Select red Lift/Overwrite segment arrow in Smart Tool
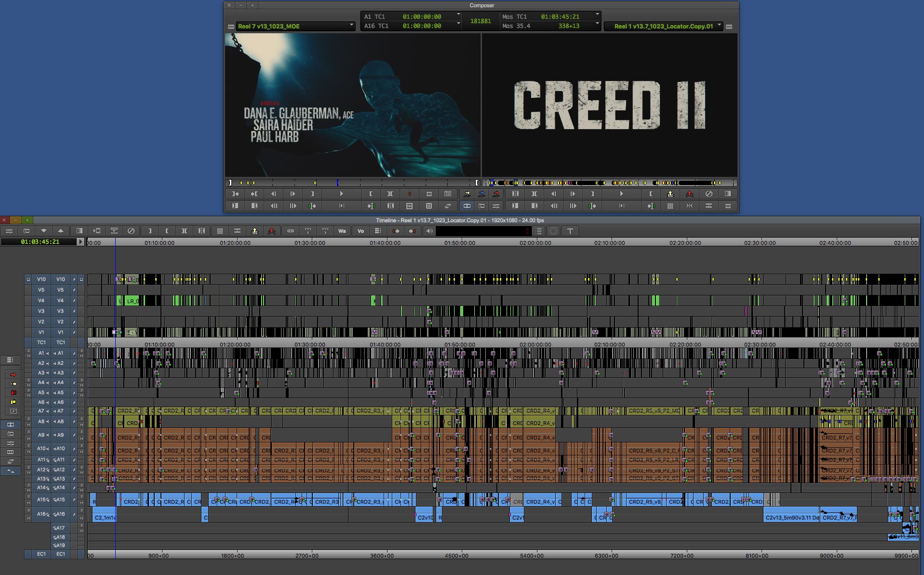Screen dimensions: 924x575 [x=13, y=374]
